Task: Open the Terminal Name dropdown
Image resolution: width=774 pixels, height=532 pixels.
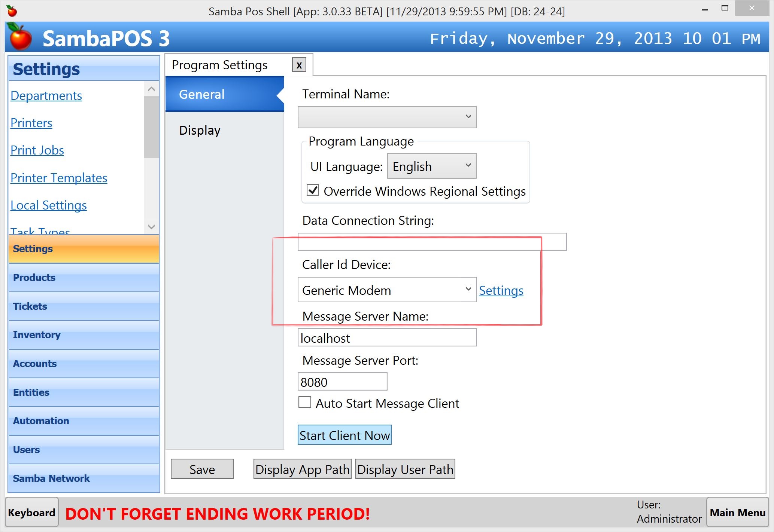Action: coord(387,117)
